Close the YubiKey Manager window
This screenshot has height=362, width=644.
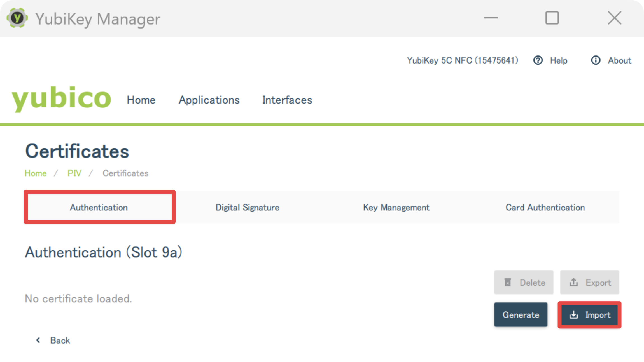tap(615, 18)
